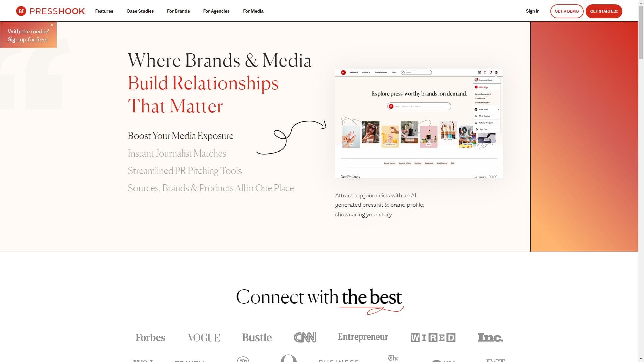The width and height of the screenshot is (644, 362).
Task: Click the PressHook quote logo icon
Action: point(21,11)
